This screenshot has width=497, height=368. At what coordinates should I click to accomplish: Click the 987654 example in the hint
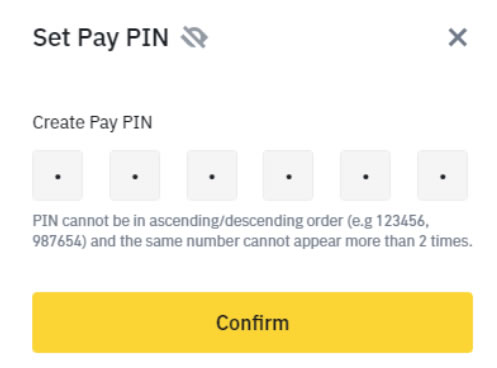[57, 241]
